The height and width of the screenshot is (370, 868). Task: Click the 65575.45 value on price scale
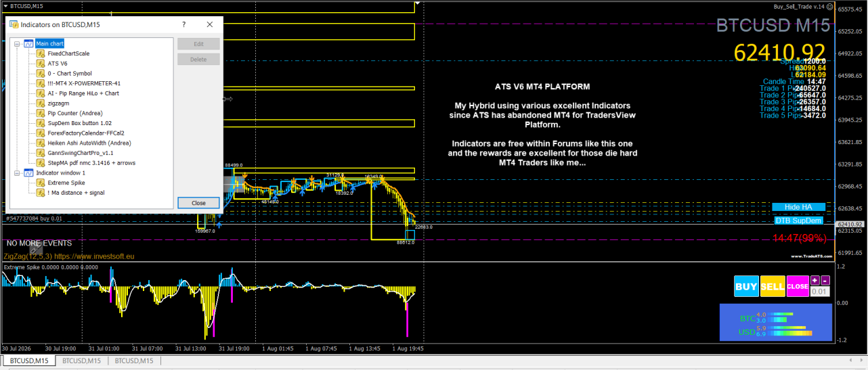(x=850, y=9)
